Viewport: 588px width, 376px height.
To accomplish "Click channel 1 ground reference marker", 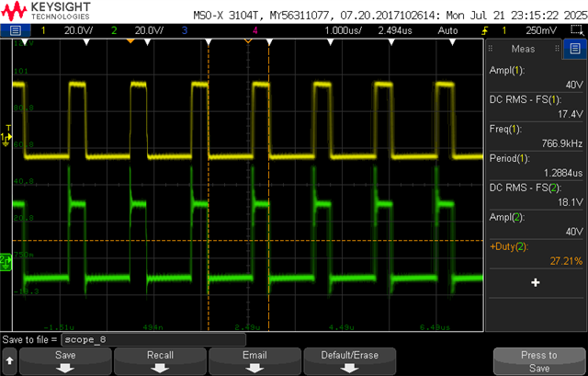I will click(6, 139).
